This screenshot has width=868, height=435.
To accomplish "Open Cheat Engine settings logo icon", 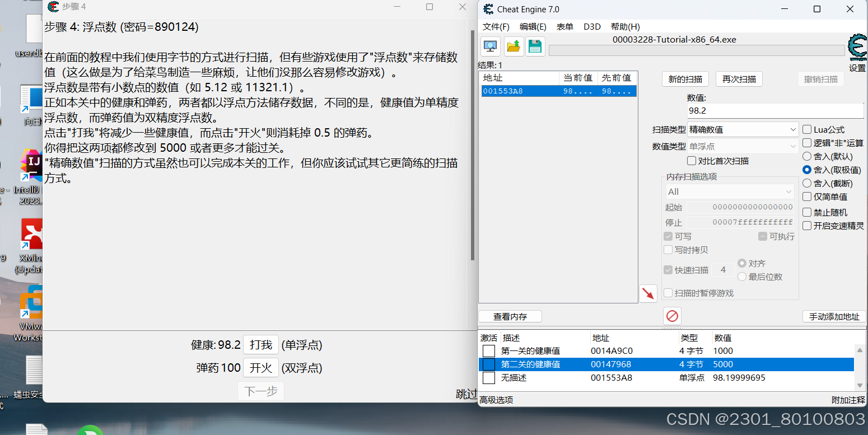I will (x=857, y=48).
